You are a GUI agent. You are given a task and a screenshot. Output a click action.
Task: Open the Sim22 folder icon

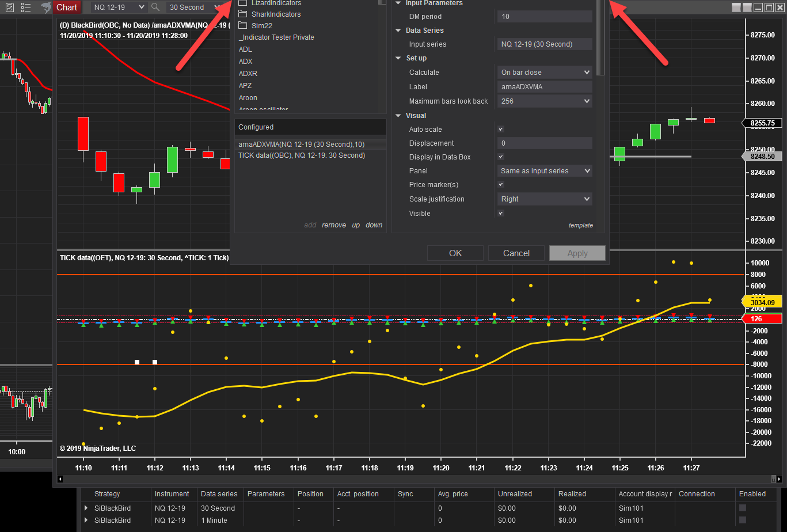242,25
